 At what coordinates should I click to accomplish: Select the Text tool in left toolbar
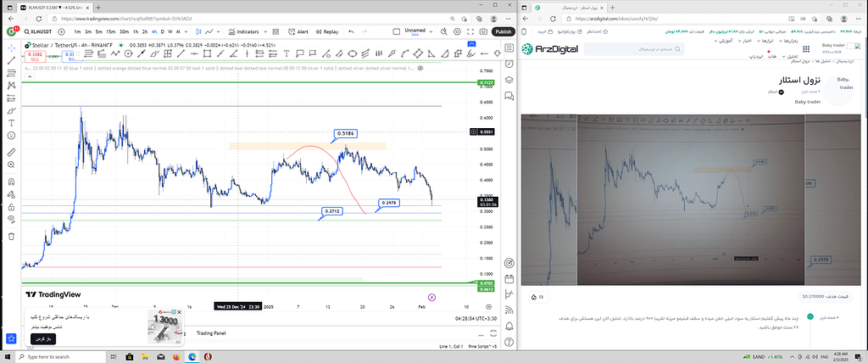pos(11,122)
